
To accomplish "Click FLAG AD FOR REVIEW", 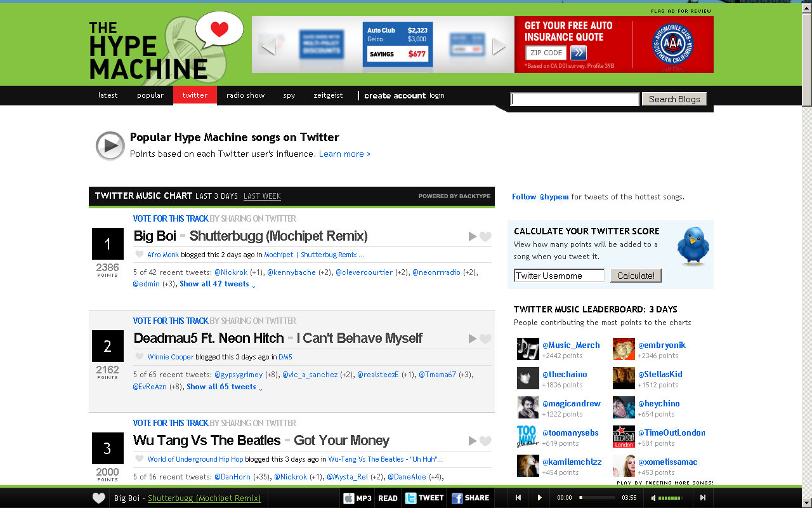I will click(x=681, y=11).
